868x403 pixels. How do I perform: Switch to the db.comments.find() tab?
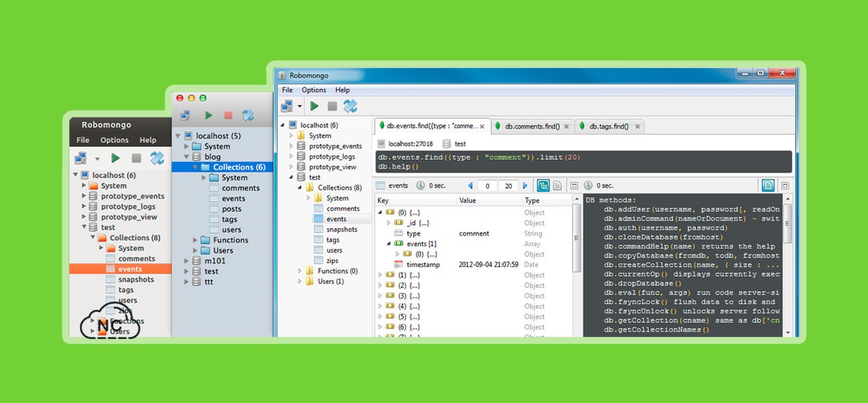click(532, 126)
